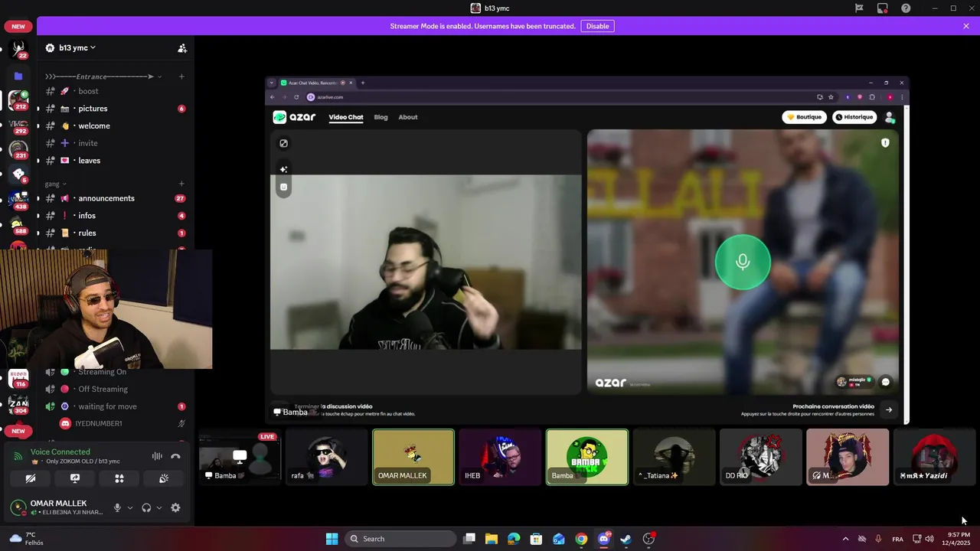Open microphone input options dropdown
The image size is (980, 551).
[x=129, y=507]
